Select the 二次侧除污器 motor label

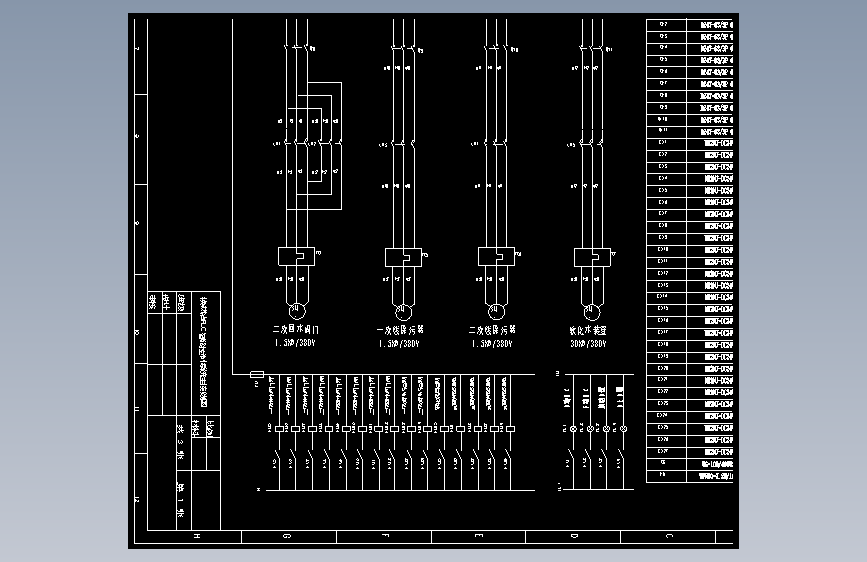pyautogui.click(x=492, y=330)
